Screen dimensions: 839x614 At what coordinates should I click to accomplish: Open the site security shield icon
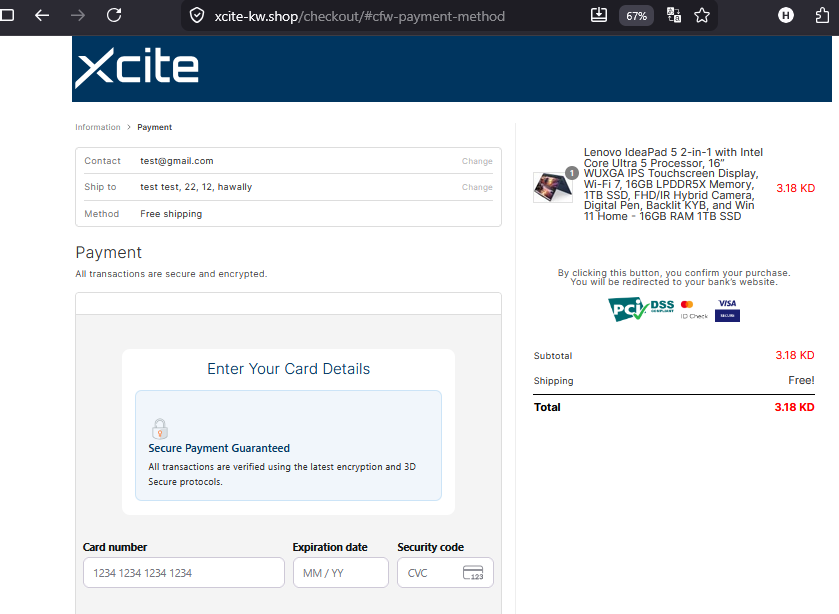(197, 16)
